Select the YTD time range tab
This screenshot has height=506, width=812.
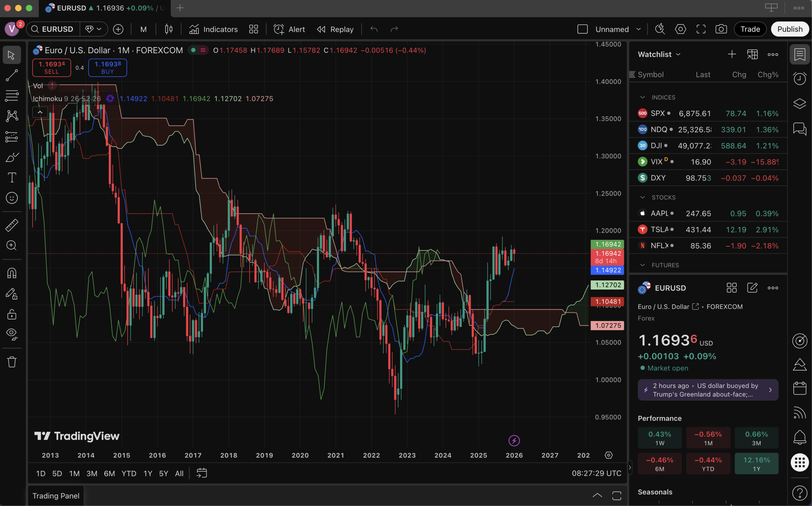pos(129,473)
